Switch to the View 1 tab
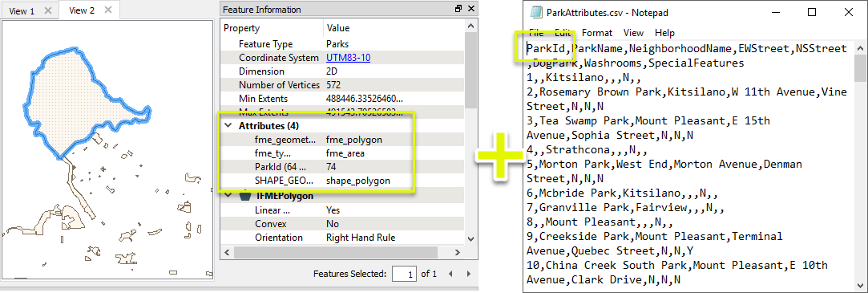 pos(22,11)
